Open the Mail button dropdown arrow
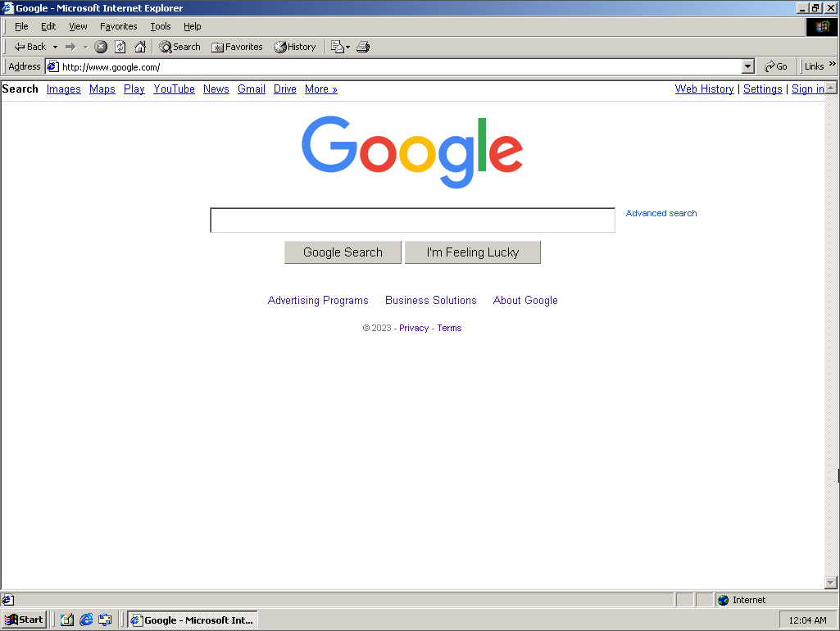The width and height of the screenshot is (840, 631). coord(347,48)
